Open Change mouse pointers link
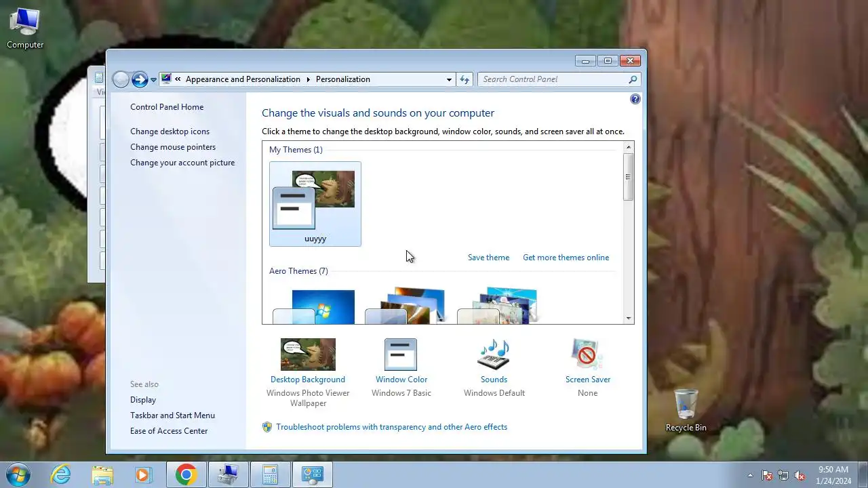The height and width of the screenshot is (488, 868). pyautogui.click(x=173, y=147)
